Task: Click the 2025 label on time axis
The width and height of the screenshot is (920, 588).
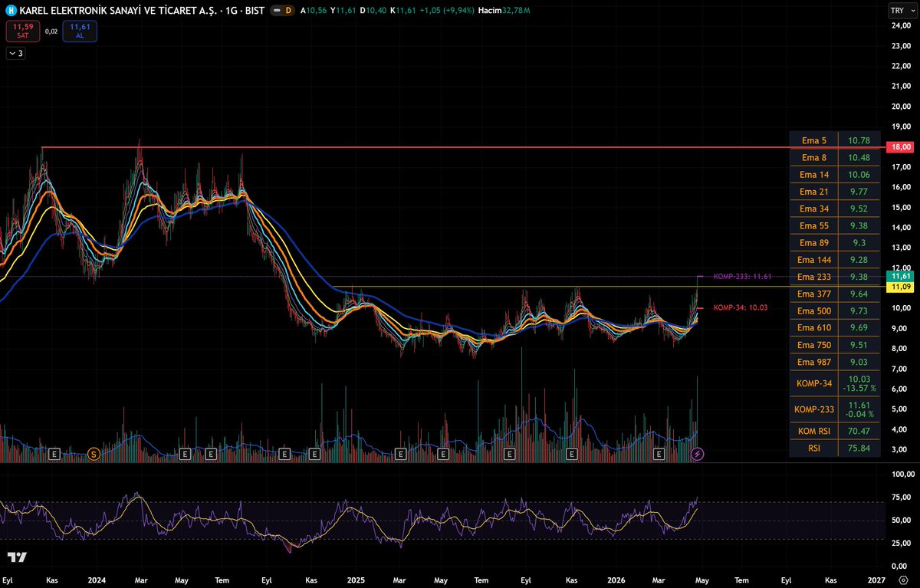Action: [x=355, y=581]
